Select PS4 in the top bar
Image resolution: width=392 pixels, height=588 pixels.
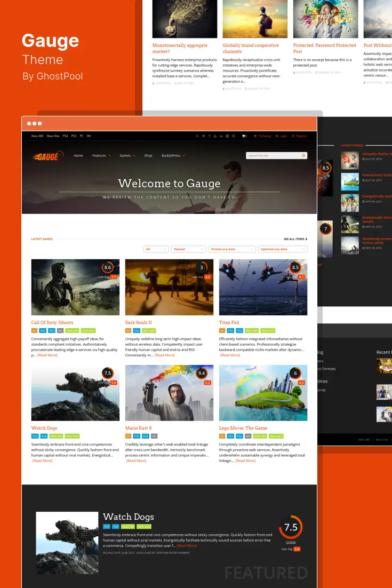point(65,136)
